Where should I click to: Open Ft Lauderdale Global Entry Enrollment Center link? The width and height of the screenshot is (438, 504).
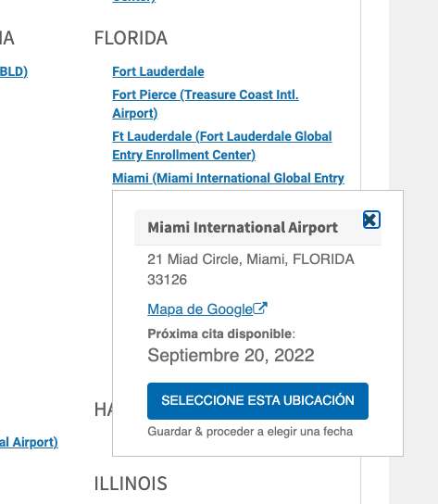[222, 145]
